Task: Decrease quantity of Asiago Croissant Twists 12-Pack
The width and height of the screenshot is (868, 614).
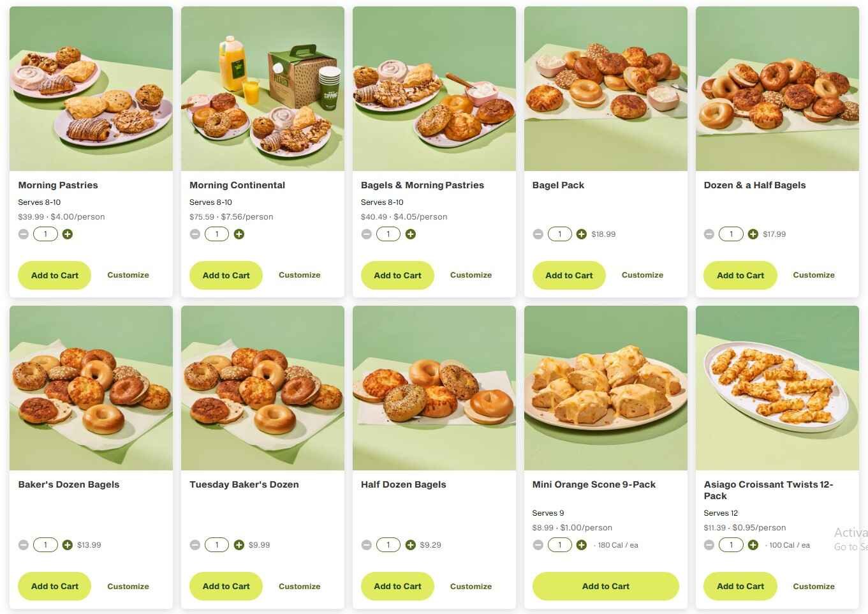Action: [709, 544]
